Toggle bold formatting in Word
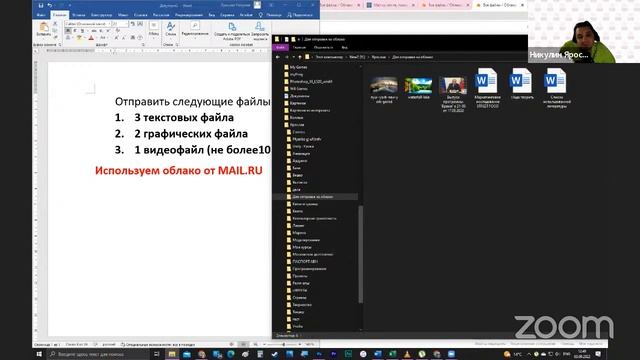Screen dimensions: 640x360 68,31
